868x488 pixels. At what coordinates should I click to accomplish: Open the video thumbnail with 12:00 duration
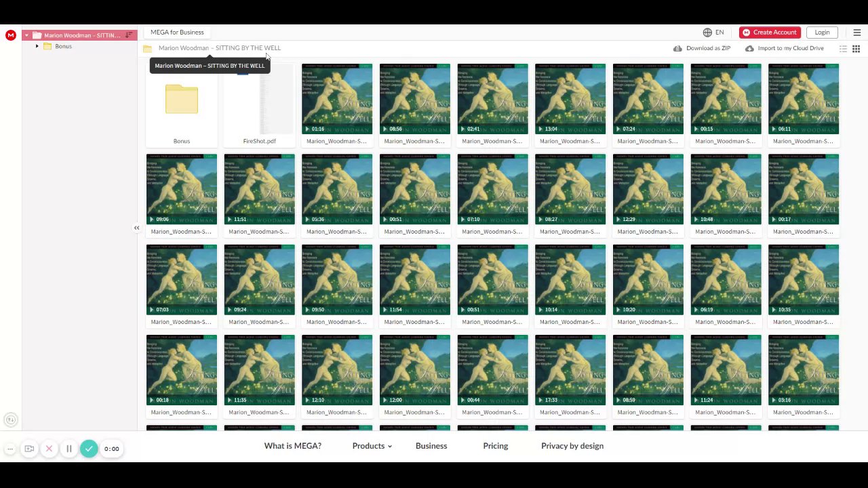tap(415, 375)
